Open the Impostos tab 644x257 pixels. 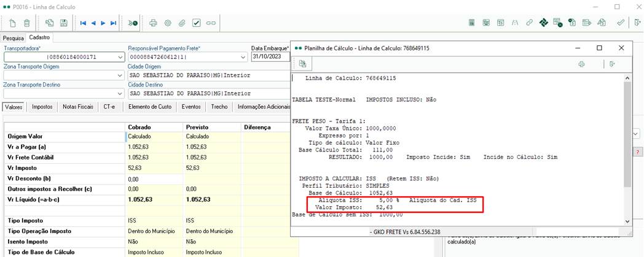click(x=42, y=107)
